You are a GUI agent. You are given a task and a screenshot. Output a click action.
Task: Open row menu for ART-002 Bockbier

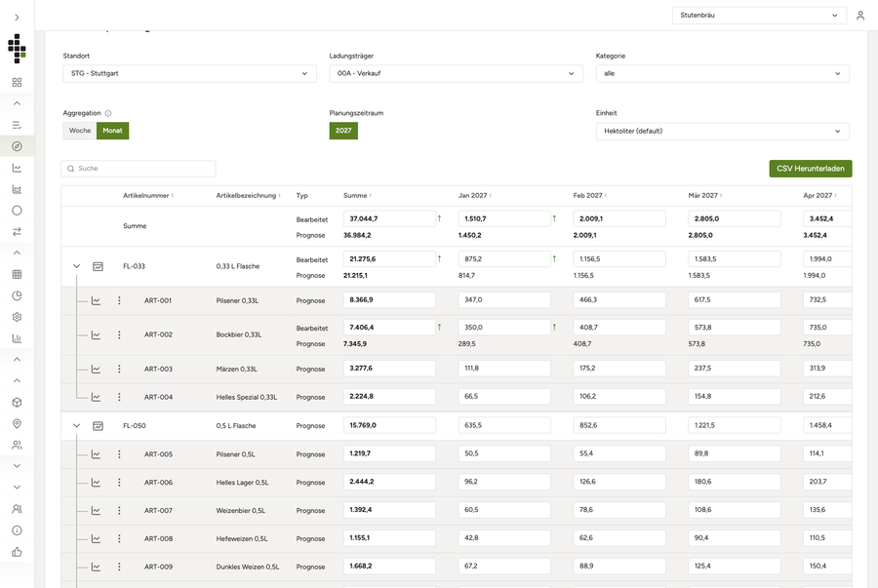pos(119,334)
